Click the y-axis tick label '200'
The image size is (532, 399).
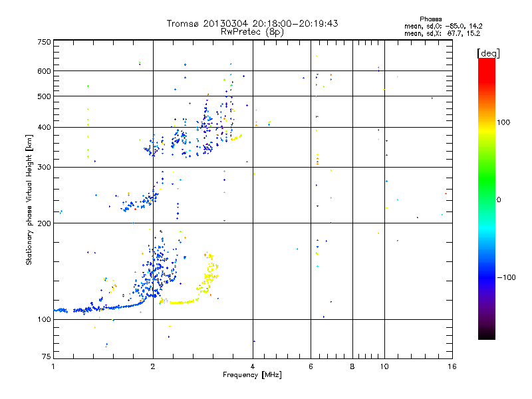point(44,223)
